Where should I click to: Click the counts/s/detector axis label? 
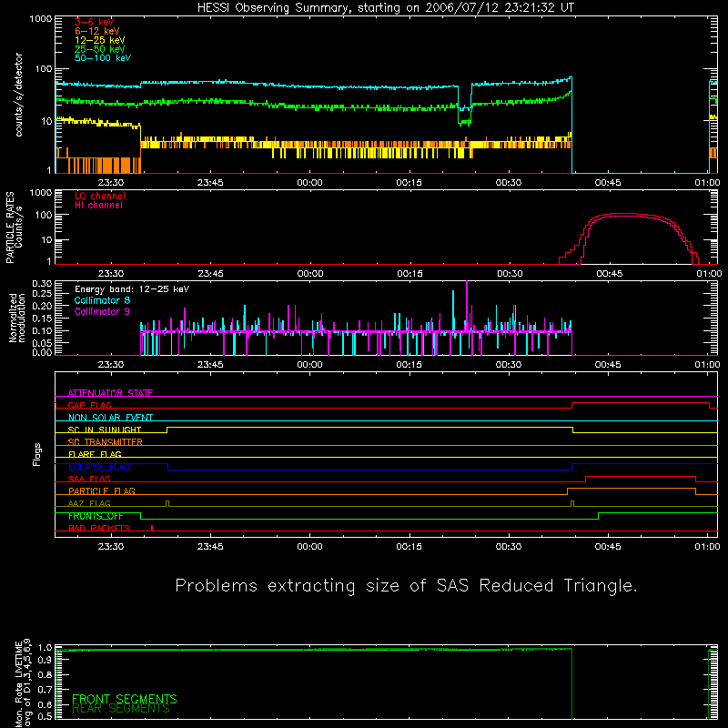18,95
